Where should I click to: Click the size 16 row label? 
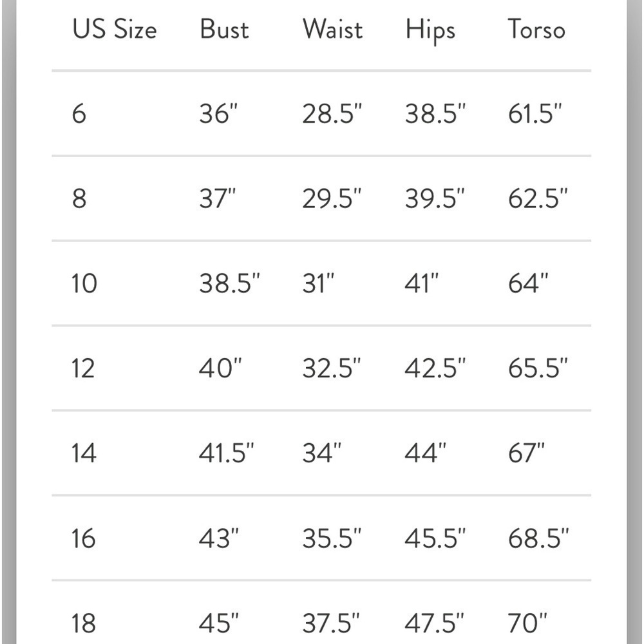point(83,538)
